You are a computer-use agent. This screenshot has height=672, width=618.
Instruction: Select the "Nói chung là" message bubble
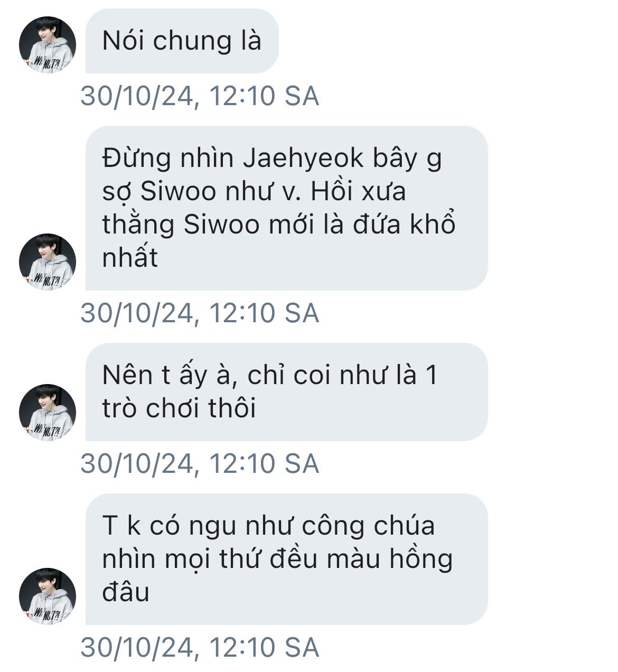182,41
